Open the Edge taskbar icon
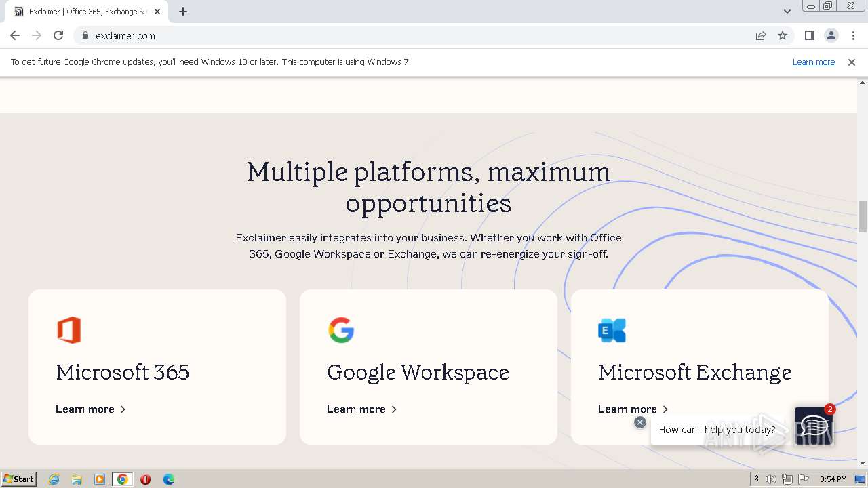The height and width of the screenshot is (488, 868). [168, 479]
